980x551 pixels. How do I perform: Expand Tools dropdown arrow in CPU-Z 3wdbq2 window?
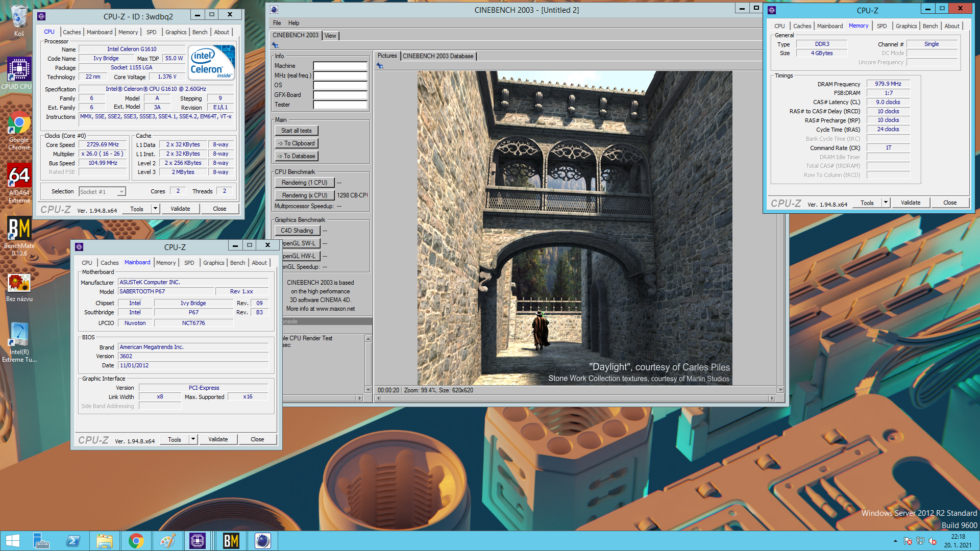click(155, 209)
